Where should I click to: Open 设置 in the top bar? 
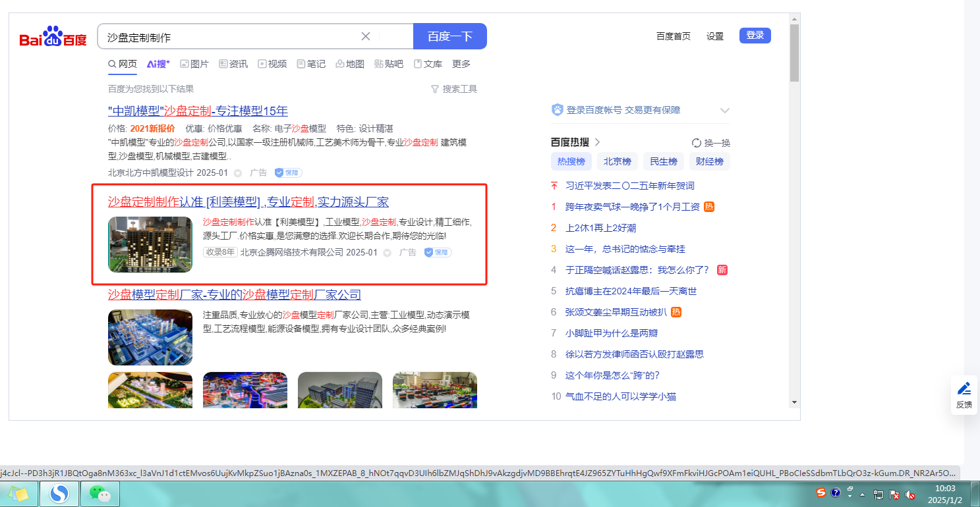pos(715,36)
